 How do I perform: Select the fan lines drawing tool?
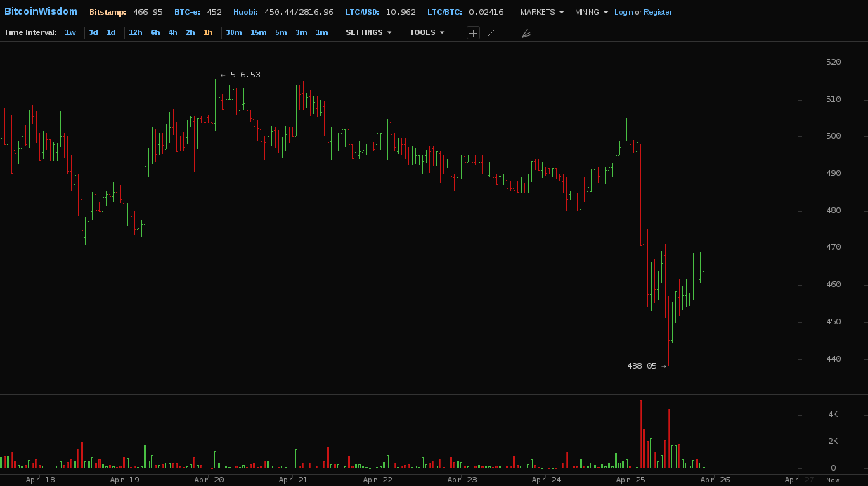click(526, 33)
